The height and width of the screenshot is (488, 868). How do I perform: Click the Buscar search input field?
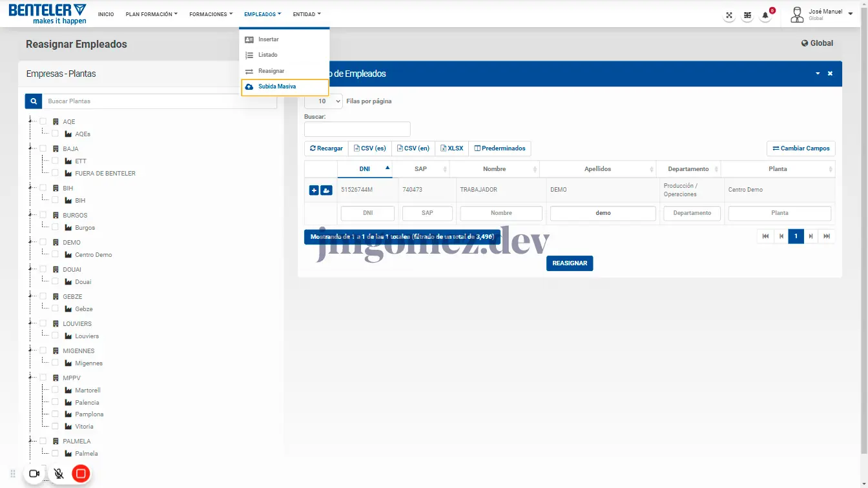[357, 129]
